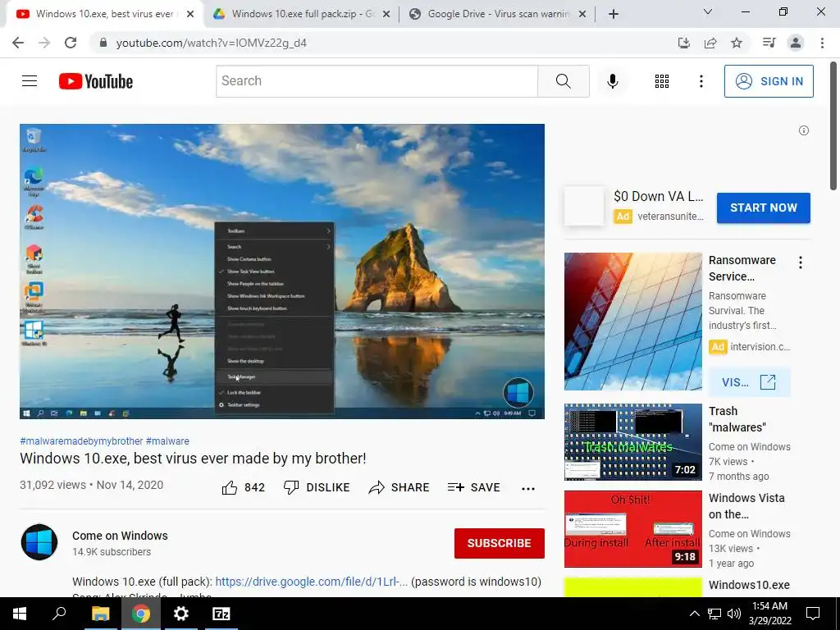Install app icon in address bar

coord(683,43)
